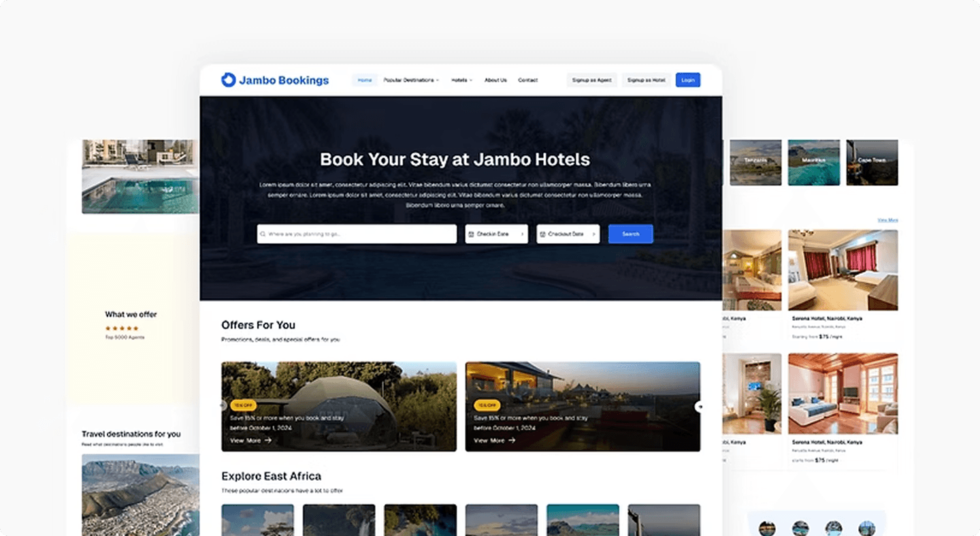Focus the "Where are you planning to go" field
Screen dimensions: 980x536
coord(357,234)
